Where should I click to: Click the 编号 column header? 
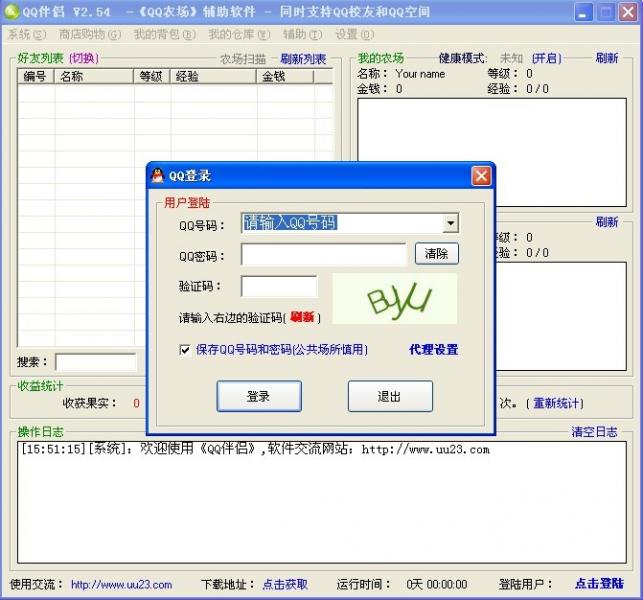pyautogui.click(x=36, y=76)
